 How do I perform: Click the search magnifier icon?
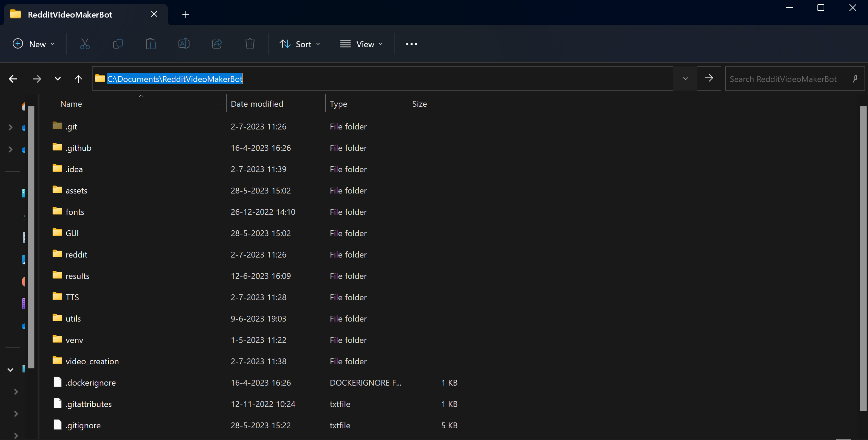pos(855,79)
